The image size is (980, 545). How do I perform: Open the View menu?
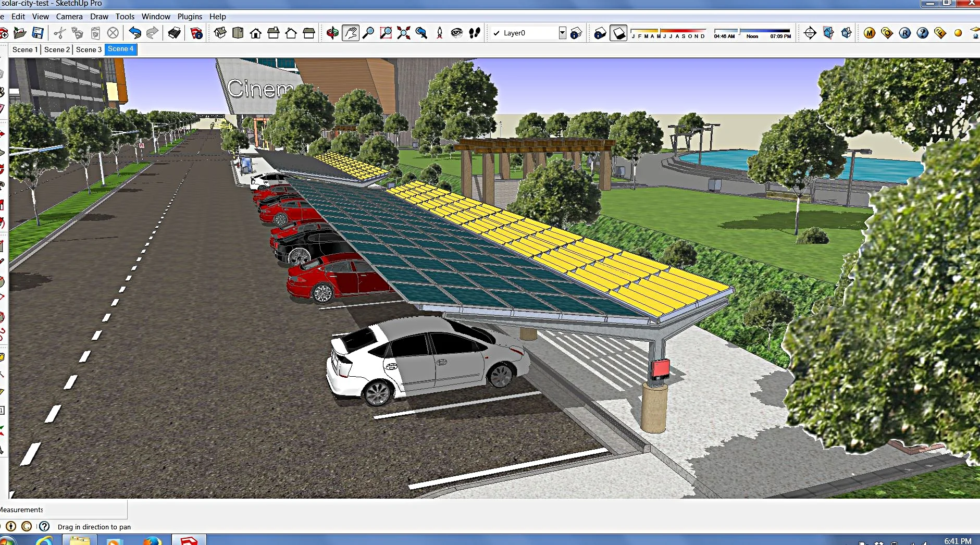41,17
